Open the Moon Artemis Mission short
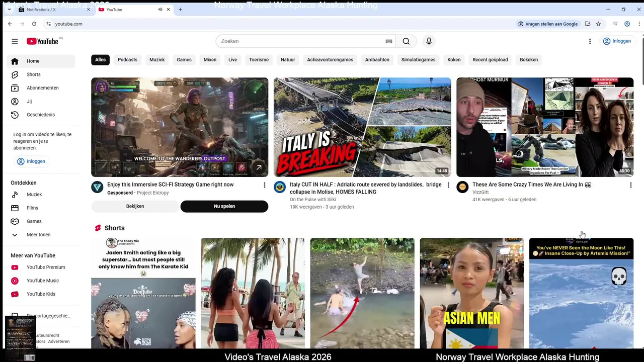644x362 pixels. click(x=581, y=293)
